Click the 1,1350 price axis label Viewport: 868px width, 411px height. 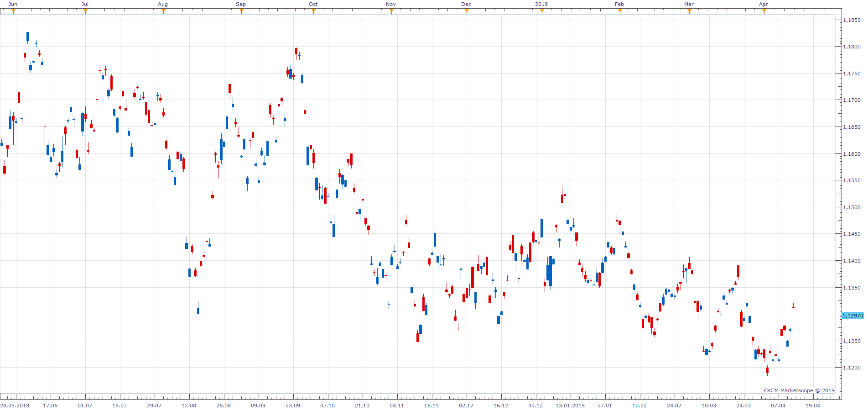(852, 288)
